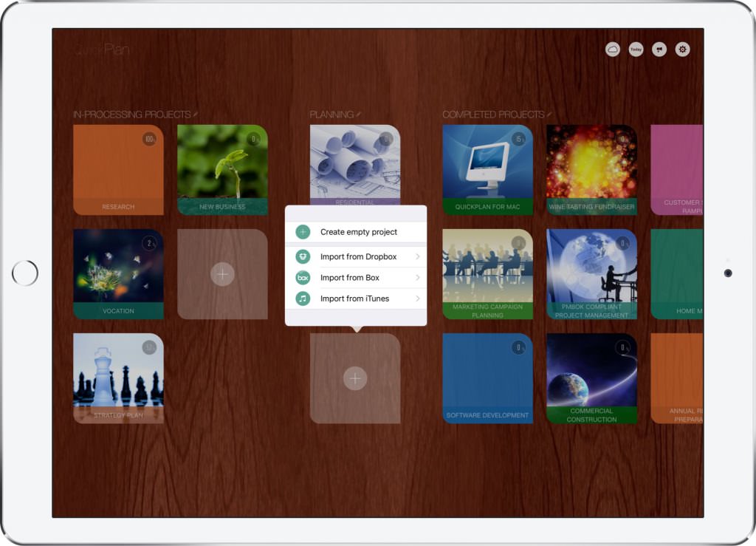
Task: Click the Box logo icon in popup
Action: click(303, 278)
